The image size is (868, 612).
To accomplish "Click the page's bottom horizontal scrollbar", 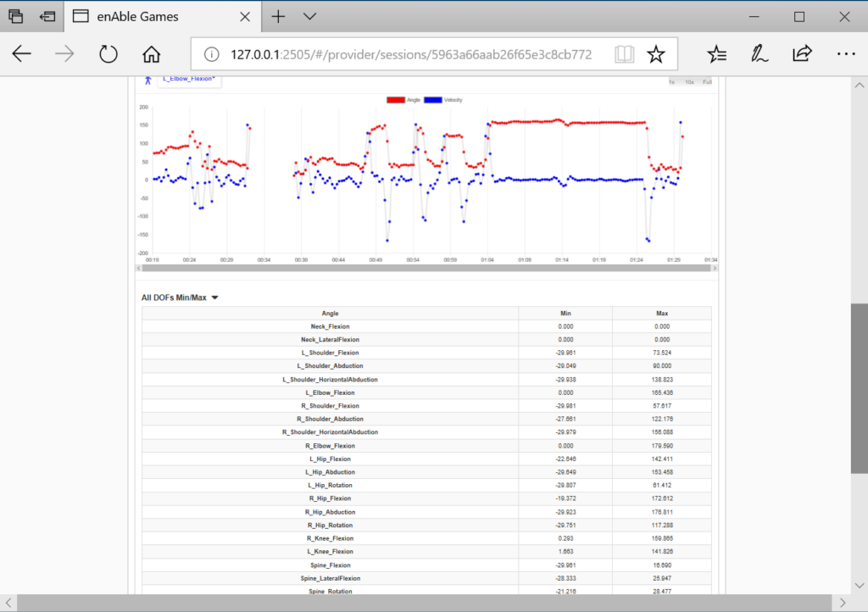I will 425,603.
